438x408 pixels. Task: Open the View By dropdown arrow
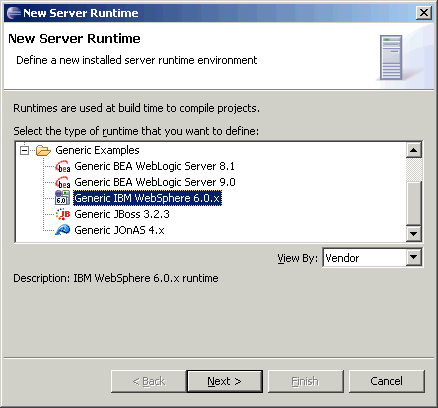point(414,257)
